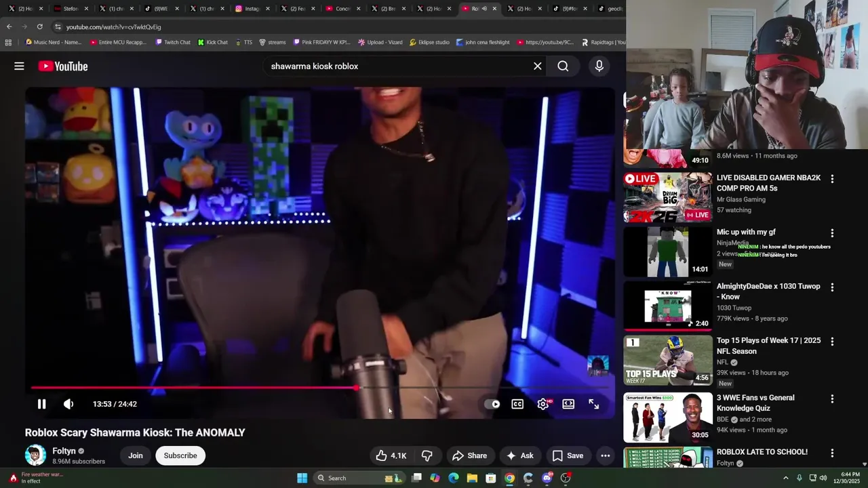Open the Eklipse studio bookmark

tap(429, 42)
